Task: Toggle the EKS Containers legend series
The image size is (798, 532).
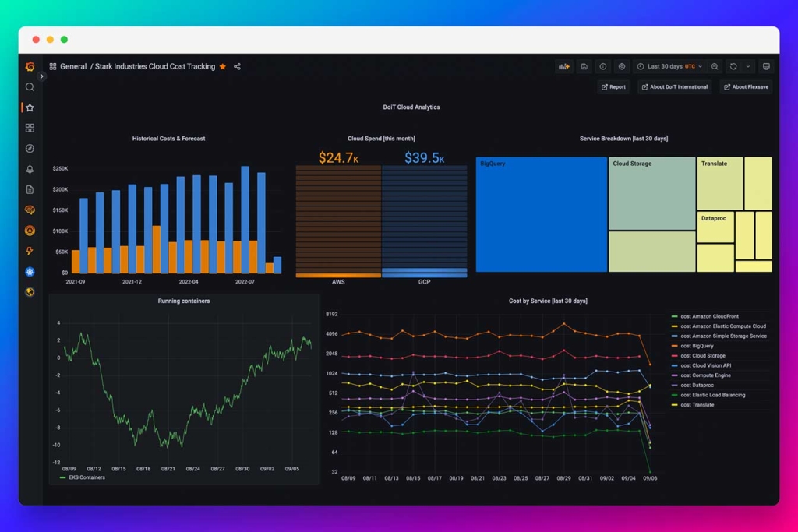Action: pyautogui.click(x=86, y=477)
